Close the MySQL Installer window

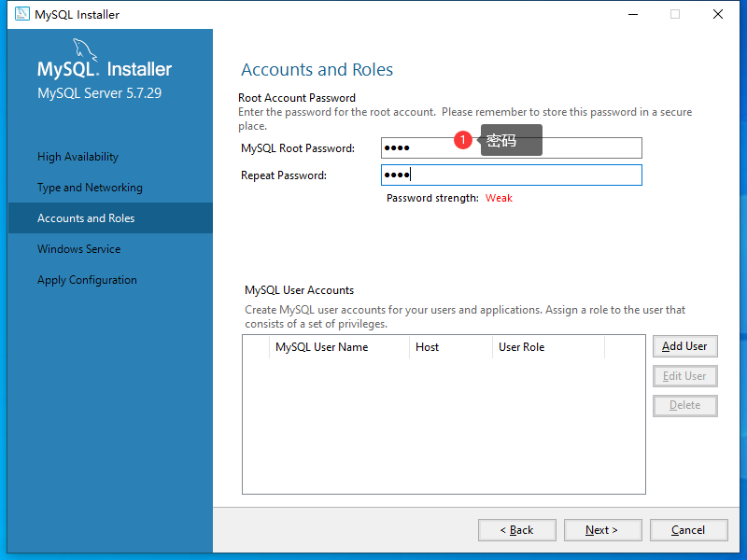click(718, 14)
